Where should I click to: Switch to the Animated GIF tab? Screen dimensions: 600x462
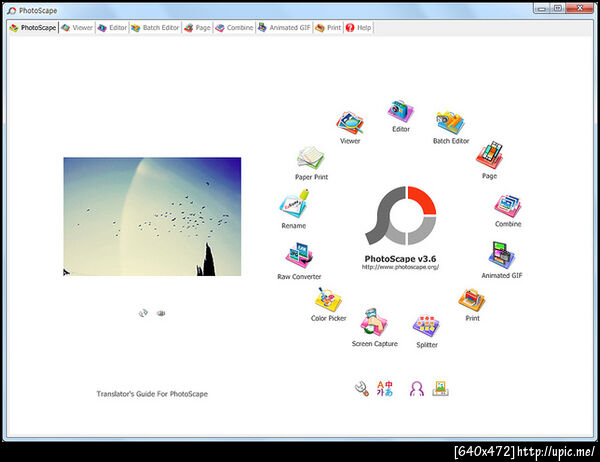[284, 28]
